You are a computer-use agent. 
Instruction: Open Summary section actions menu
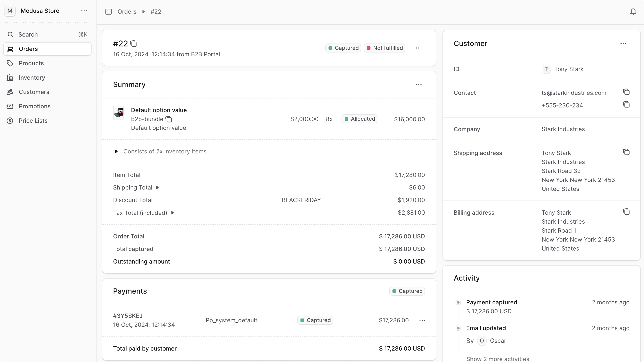pos(418,85)
